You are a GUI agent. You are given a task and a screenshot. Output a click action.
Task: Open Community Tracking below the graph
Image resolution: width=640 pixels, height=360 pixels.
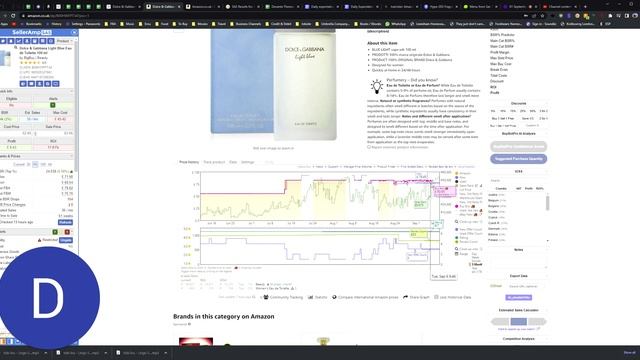[x=283, y=297]
